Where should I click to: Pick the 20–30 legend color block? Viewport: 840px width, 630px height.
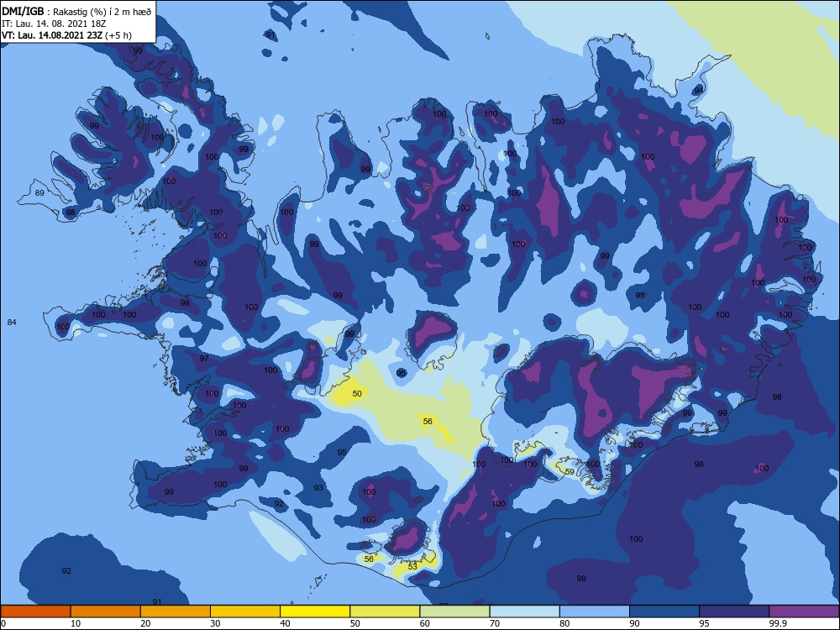176,612
